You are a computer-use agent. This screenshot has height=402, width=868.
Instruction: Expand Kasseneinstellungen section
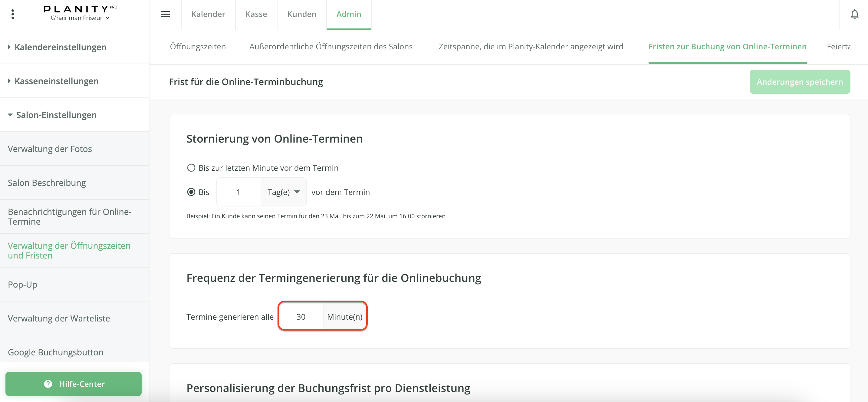(x=56, y=81)
